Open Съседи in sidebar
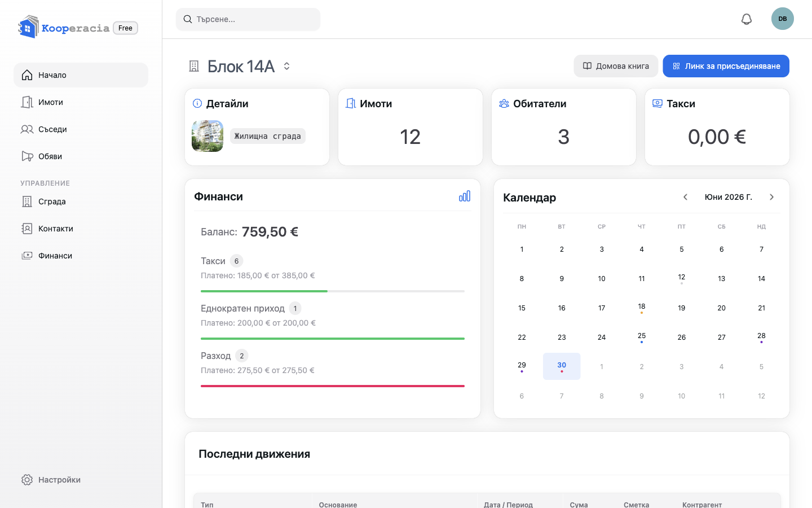The width and height of the screenshot is (812, 508). [x=81, y=129]
